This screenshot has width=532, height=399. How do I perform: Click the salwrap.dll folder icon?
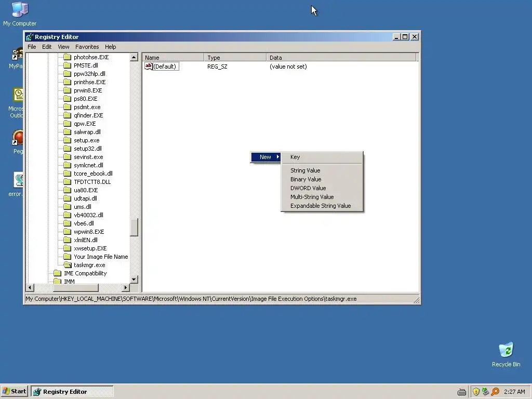(68, 132)
